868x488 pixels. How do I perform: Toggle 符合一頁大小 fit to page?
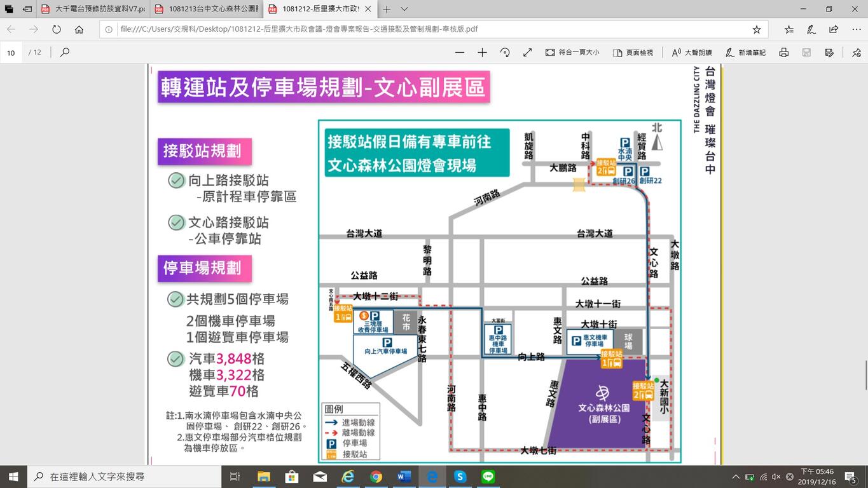(x=572, y=52)
